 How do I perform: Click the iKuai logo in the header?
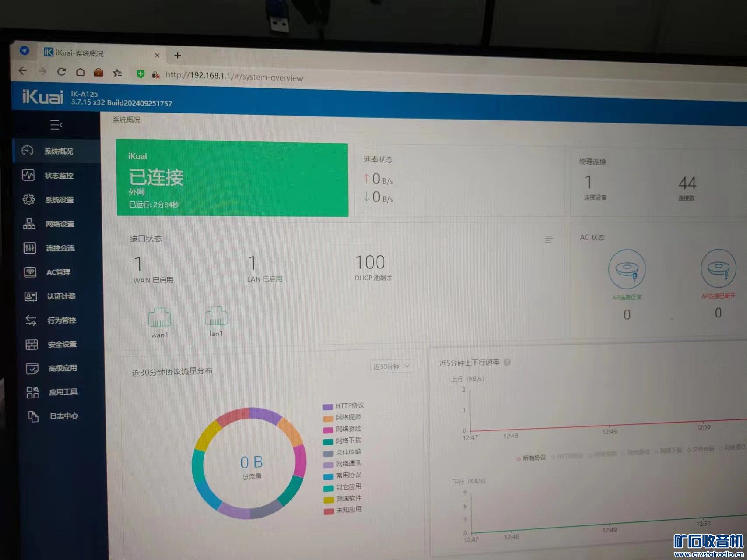click(x=43, y=96)
